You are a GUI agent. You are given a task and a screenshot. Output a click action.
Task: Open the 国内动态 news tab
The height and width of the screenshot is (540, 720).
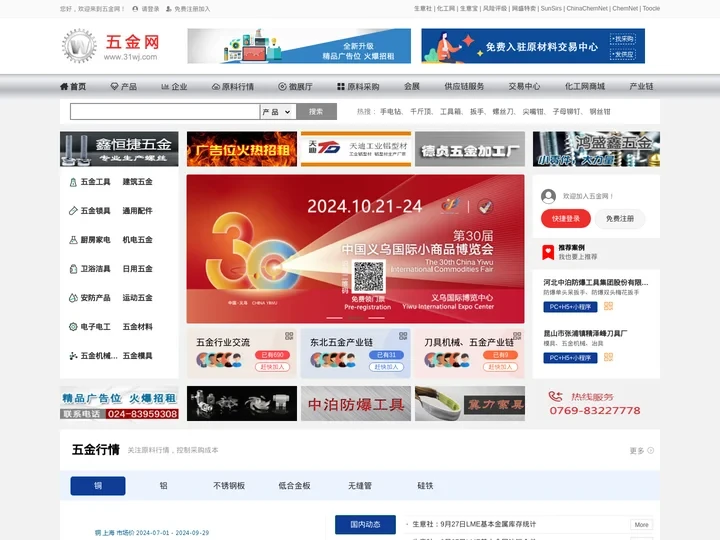366,524
